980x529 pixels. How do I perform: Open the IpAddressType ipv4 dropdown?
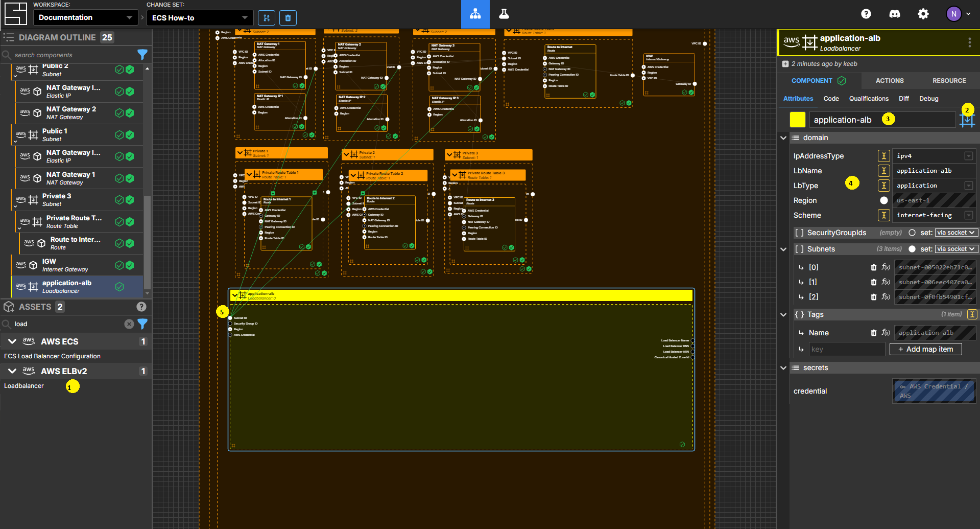(x=934, y=156)
